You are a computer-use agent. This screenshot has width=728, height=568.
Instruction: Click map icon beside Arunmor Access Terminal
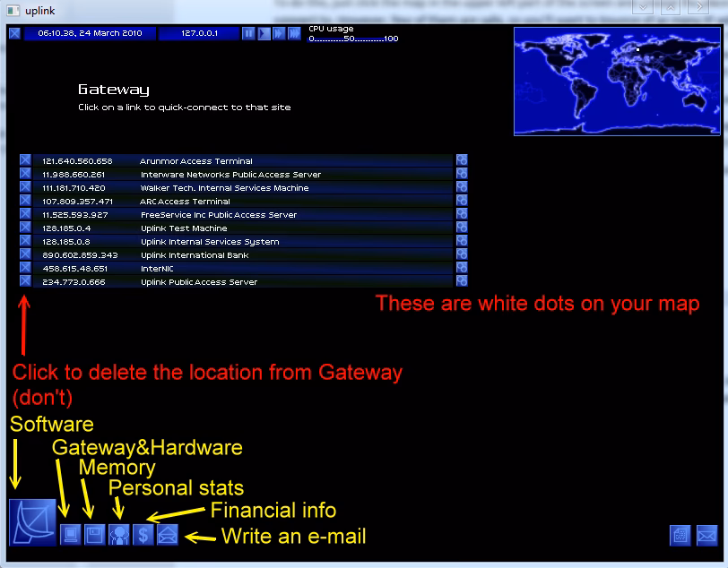(462, 160)
